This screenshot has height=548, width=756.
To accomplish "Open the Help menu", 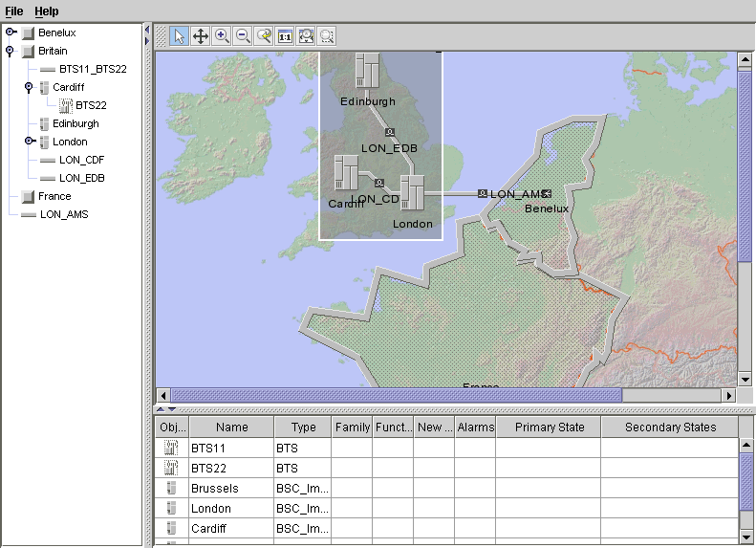I will pyautogui.click(x=46, y=11).
